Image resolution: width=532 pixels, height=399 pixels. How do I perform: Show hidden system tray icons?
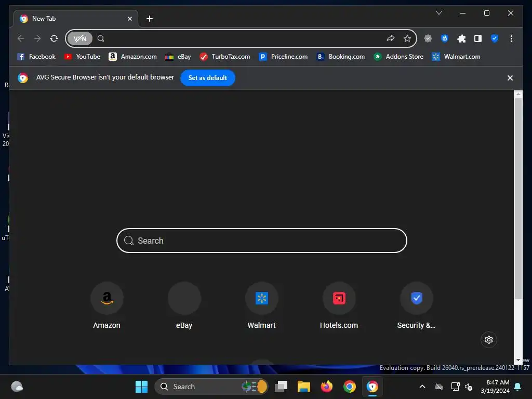point(422,387)
